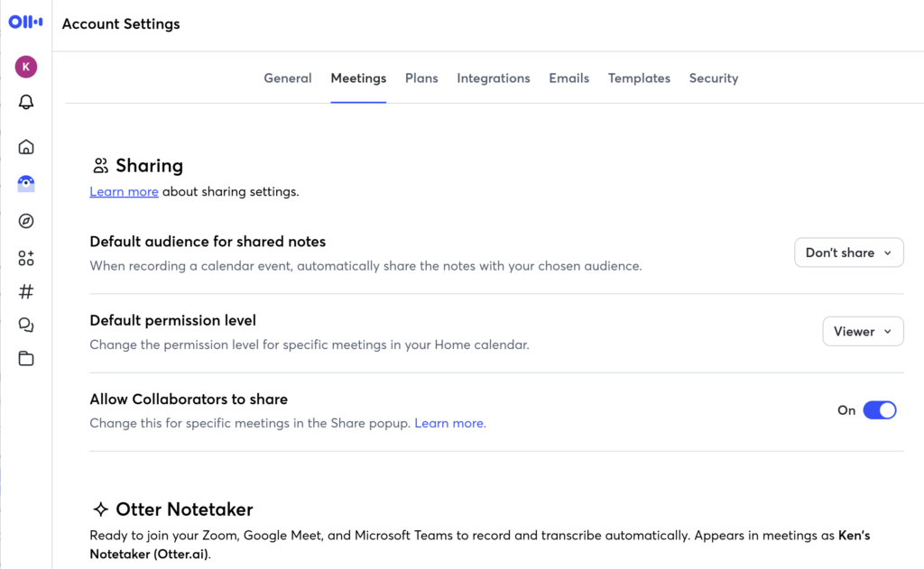Image resolution: width=924 pixels, height=569 pixels.
Task: Click the On label beside the toggle
Action: coord(846,410)
